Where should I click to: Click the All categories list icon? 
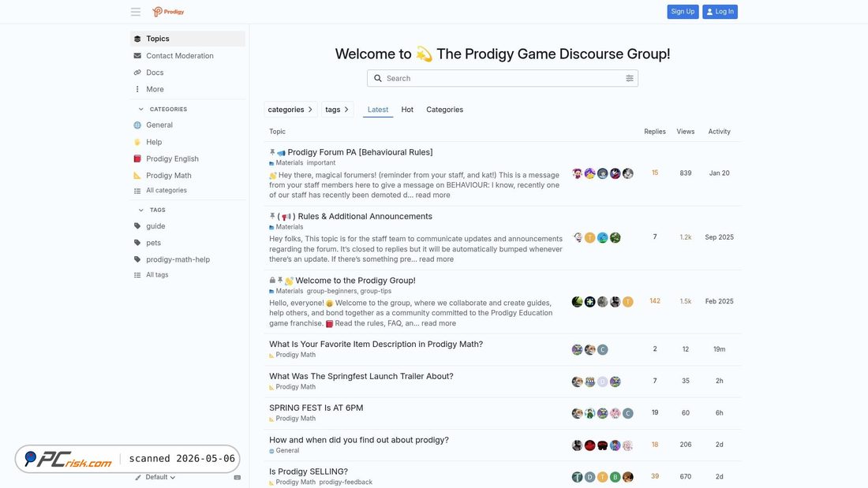pyautogui.click(x=137, y=191)
